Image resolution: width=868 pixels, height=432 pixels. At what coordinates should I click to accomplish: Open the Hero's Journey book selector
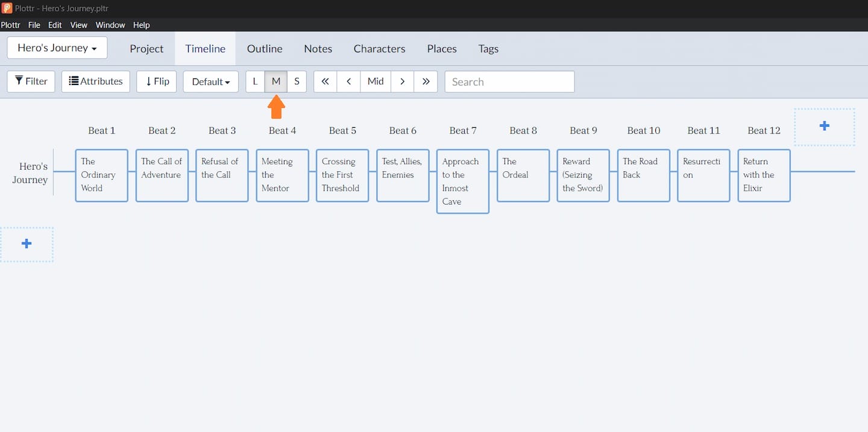coord(57,48)
